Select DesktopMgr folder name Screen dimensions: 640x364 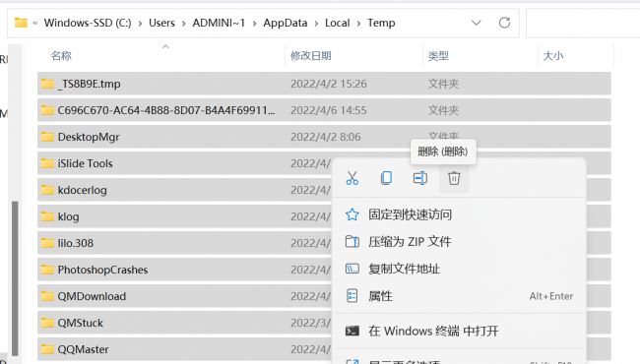[x=89, y=137]
